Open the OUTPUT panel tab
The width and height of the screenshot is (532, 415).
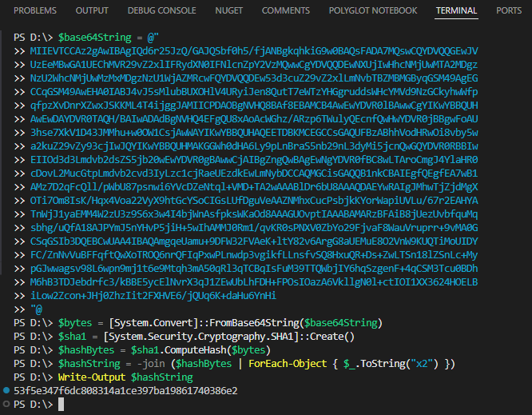tap(92, 10)
